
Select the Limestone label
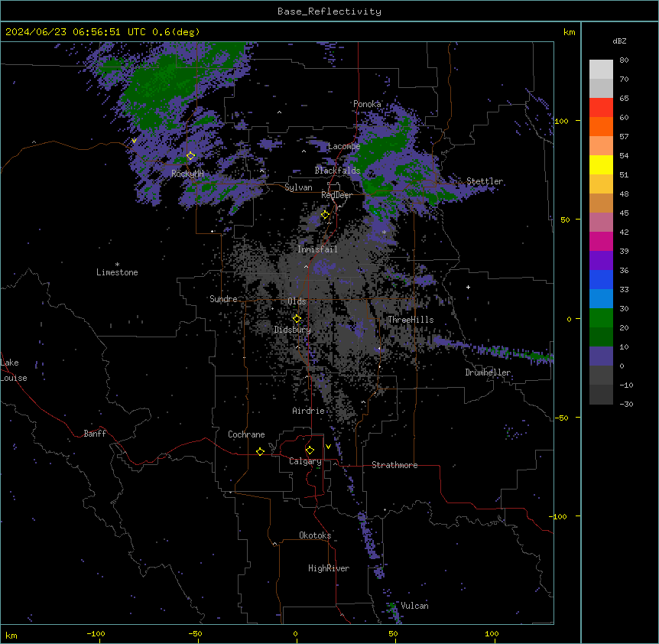point(117,272)
